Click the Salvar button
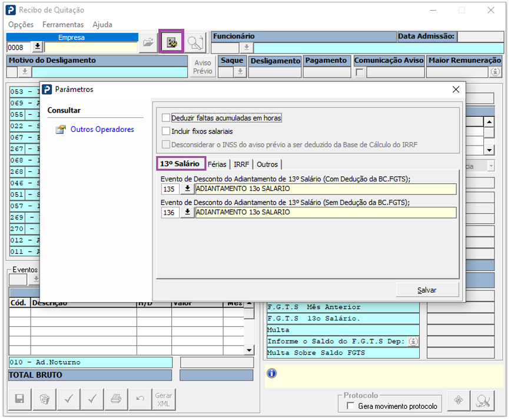Screen dimensions: 511x420 [427, 290]
